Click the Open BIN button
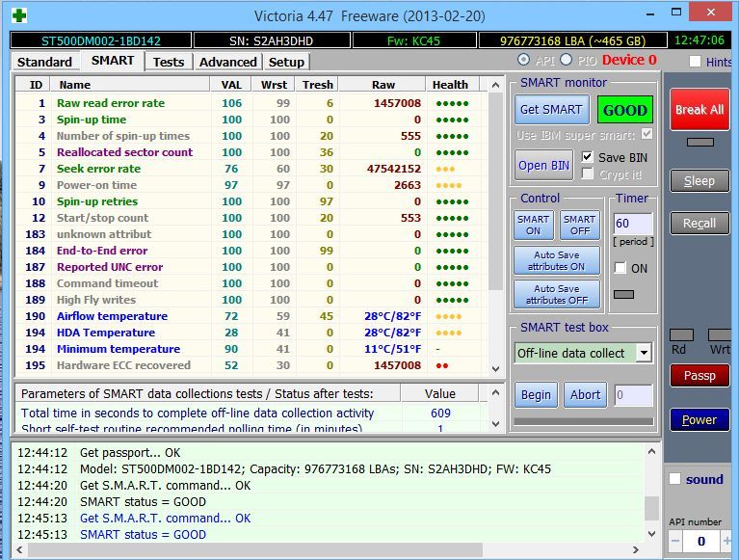The height and width of the screenshot is (560, 739). tap(543, 166)
